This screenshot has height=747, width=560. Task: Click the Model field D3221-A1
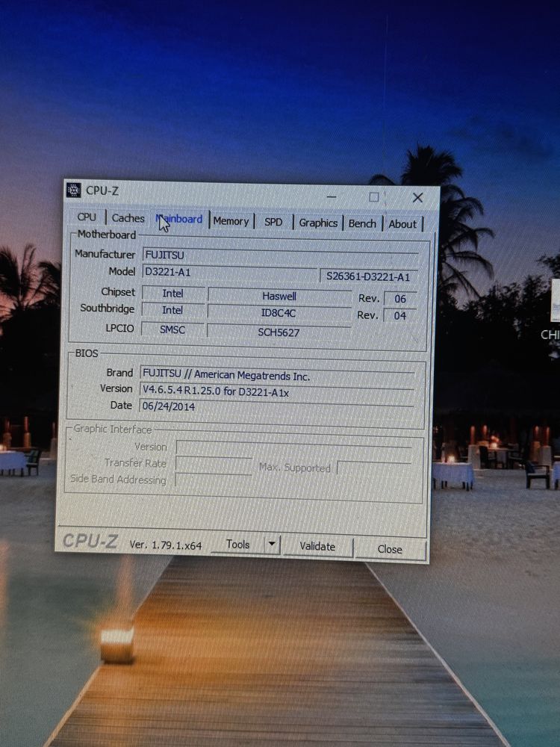[x=230, y=273]
